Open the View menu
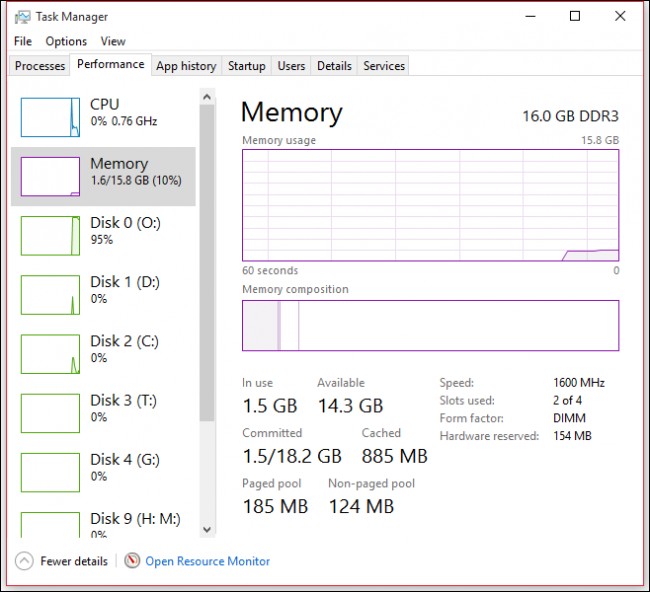The image size is (650, 592). coord(113,41)
